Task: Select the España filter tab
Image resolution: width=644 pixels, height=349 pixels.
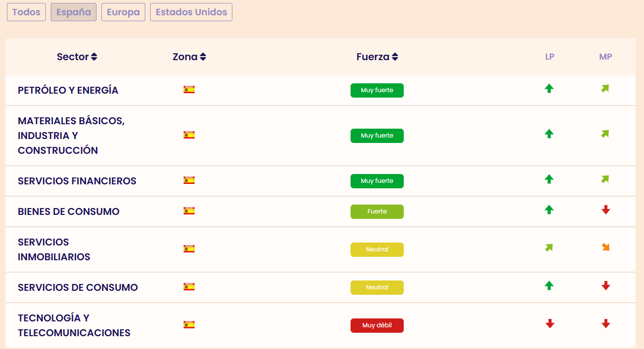Action: click(x=73, y=12)
